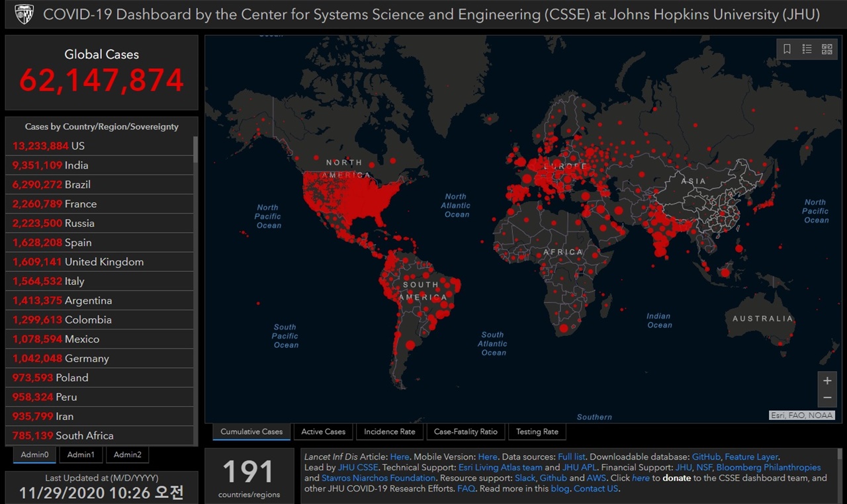Click the JHU shield logo
Image resolution: width=847 pixels, height=504 pixels.
(x=24, y=15)
